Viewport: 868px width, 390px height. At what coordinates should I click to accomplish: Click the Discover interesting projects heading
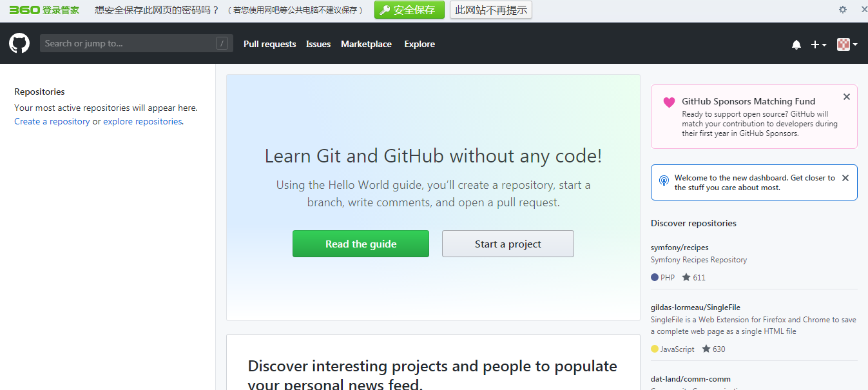click(432, 375)
